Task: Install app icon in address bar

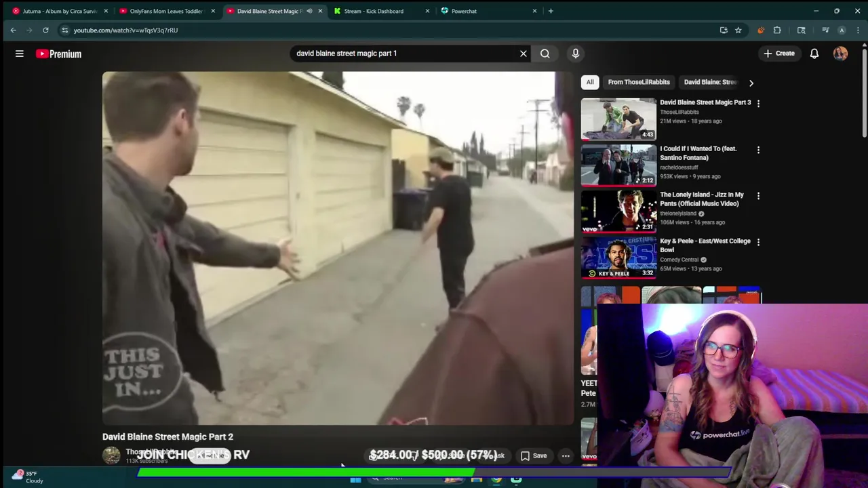Action: pos(724,30)
